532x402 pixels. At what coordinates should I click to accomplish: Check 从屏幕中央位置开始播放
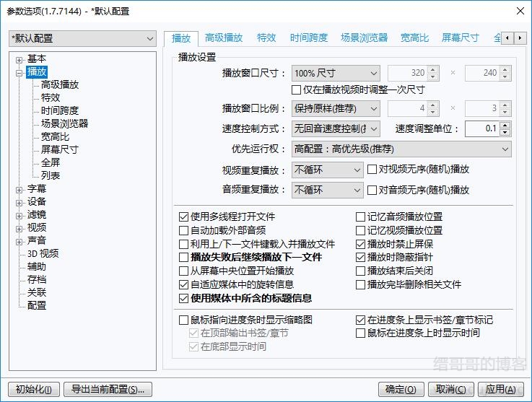[183, 271]
